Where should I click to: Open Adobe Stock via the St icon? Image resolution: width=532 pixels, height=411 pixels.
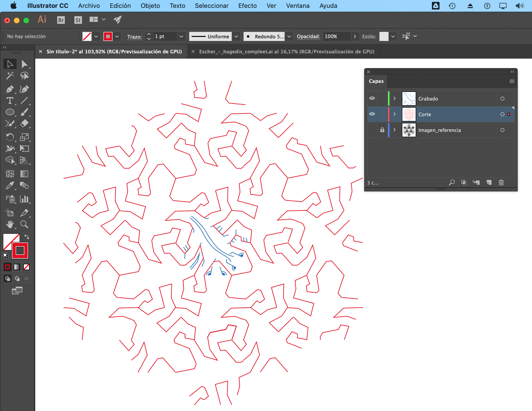click(x=78, y=20)
